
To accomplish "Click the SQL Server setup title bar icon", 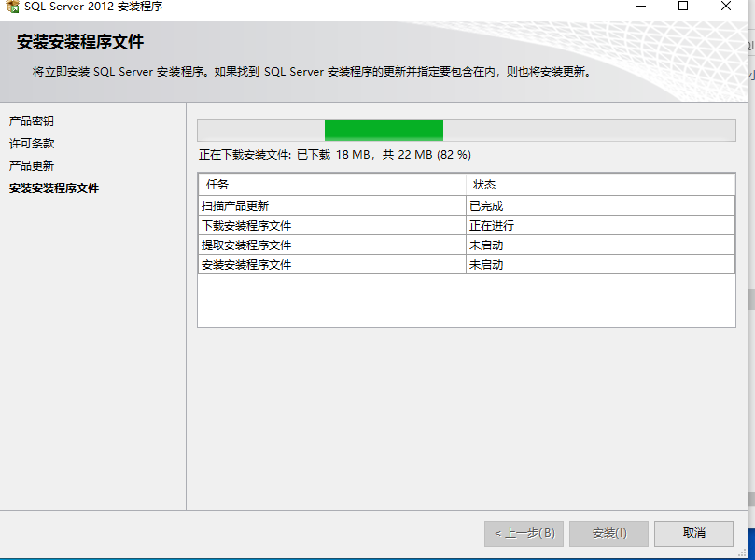I will tap(12, 7).
